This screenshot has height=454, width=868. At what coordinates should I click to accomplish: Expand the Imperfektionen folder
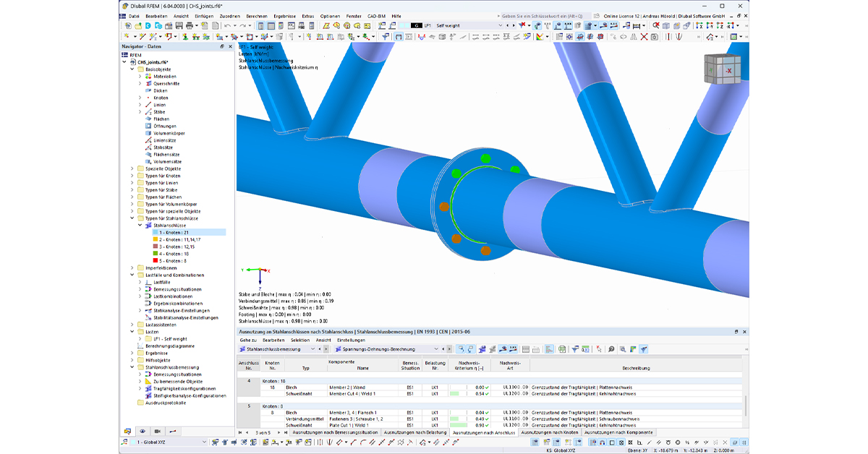coord(132,267)
